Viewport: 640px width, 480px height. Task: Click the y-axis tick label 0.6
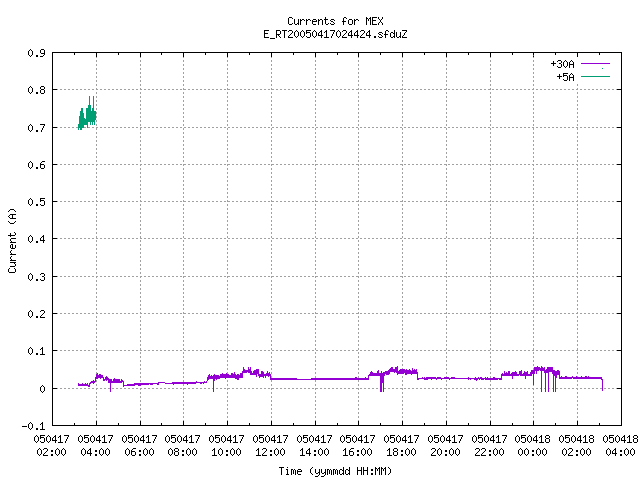coord(37,165)
